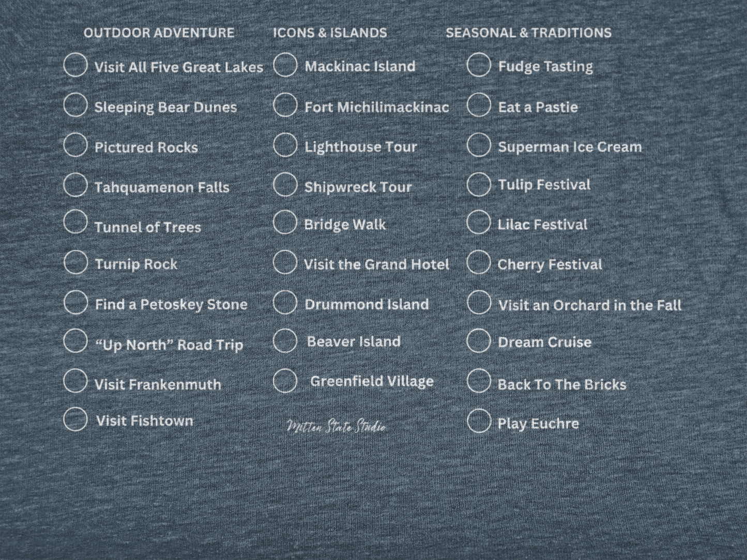Check the Drummond Island circle
The image size is (747, 560).
(285, 303)
